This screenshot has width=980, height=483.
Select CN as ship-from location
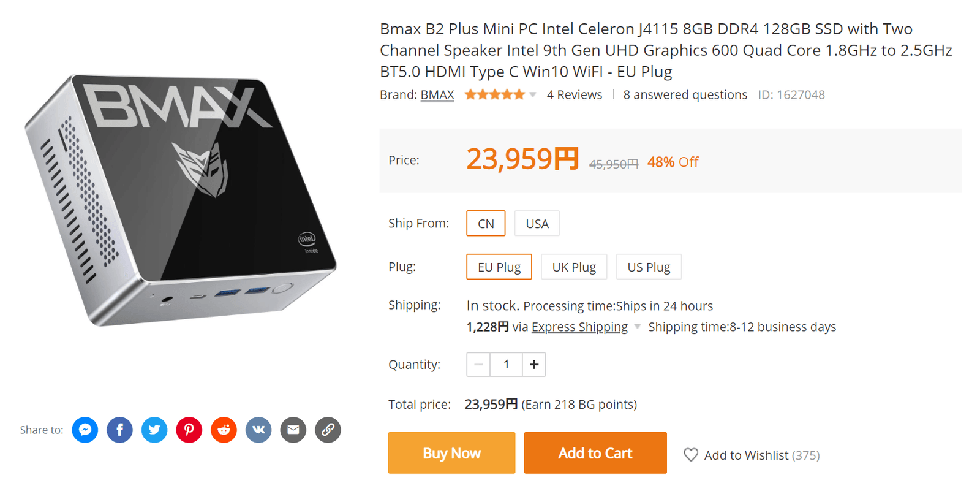pos(486,224)
